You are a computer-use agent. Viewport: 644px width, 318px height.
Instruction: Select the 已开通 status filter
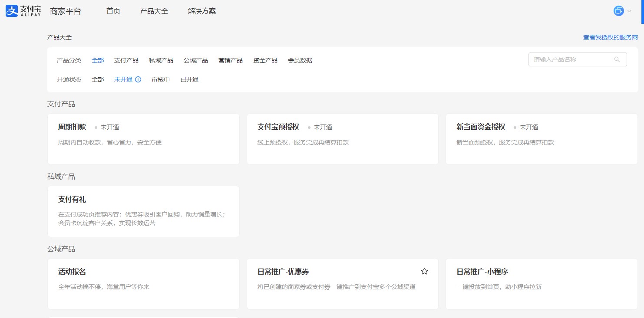click(189, 79)
